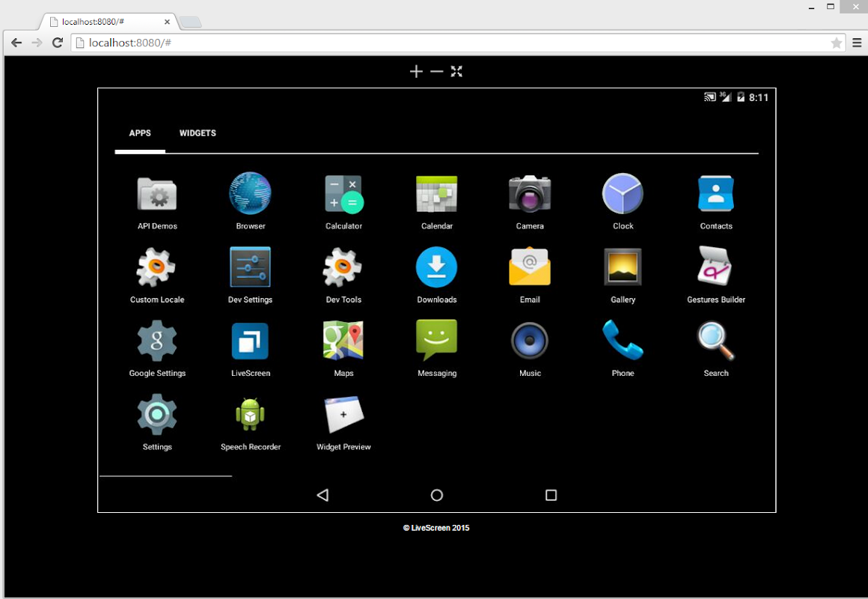Select the APPS tab
The width and height of the screenshot is (868, 599).
(140, 133)
